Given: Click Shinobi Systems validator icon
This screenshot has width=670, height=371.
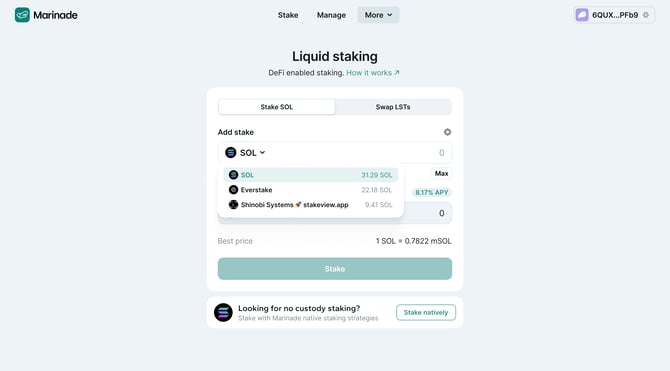Looking at the screenshot, I should click(x=233, y=205).
